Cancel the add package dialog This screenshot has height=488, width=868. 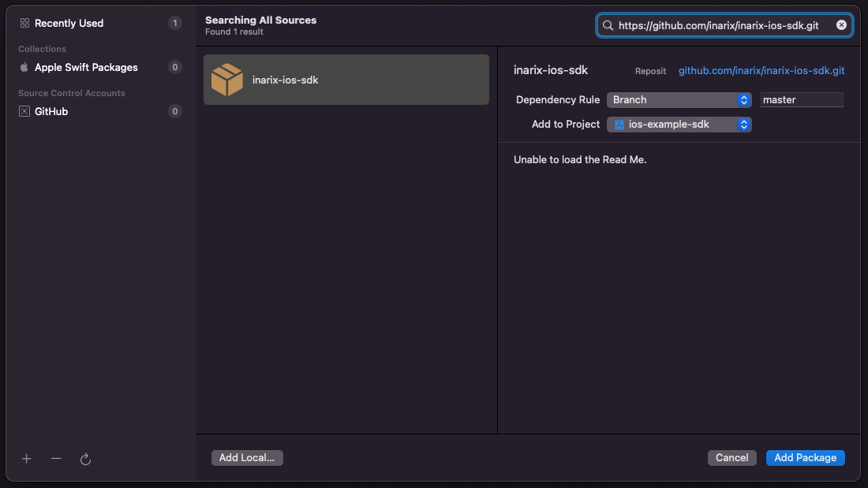tap(731, 458)
